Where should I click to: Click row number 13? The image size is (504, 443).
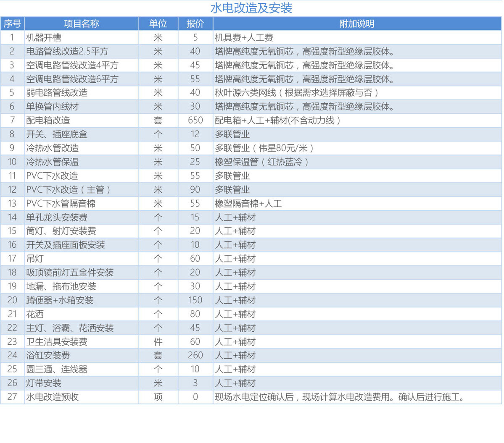point(12,204)
